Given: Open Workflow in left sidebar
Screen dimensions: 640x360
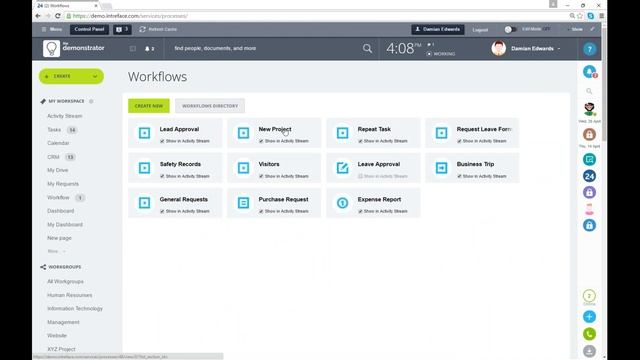Looking at the screenshot, I should pyautogui.click(x=58, y=198).
